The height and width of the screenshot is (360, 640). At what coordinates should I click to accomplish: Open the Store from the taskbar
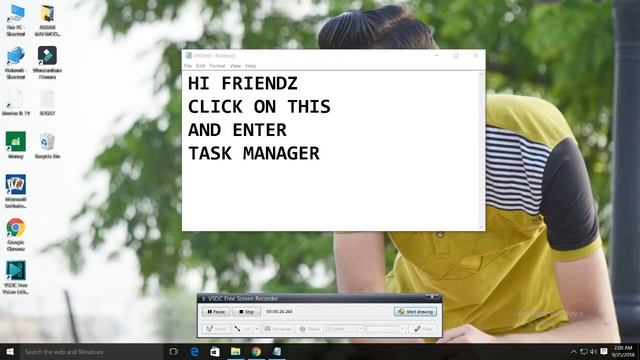pyautogui.click(x=215, y=351)
